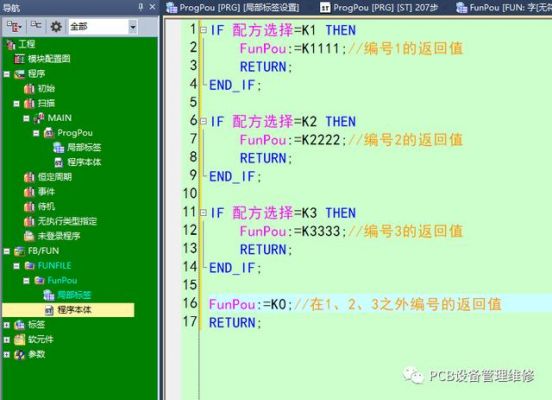
Task: Collapse the MAIN tree node
Action: [x=26, y=118]
